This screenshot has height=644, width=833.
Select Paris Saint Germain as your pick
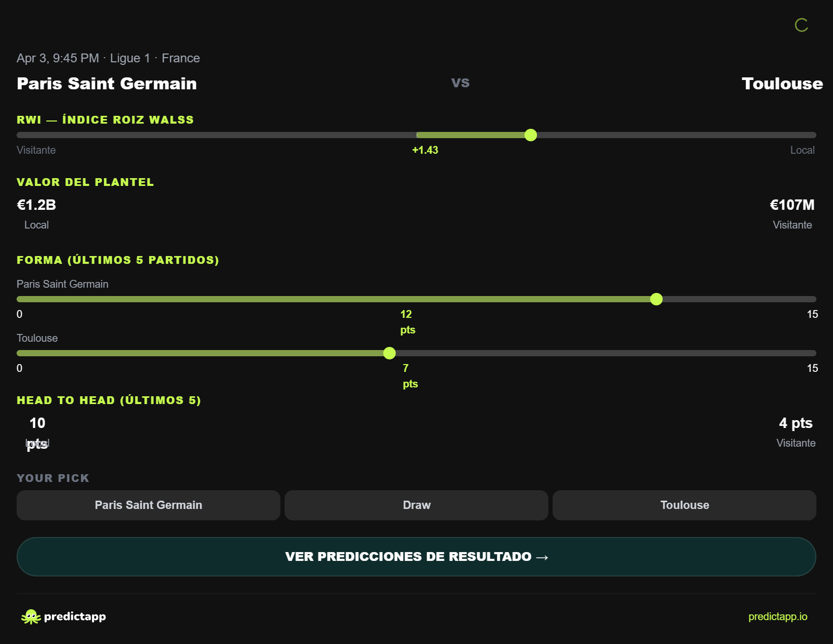148,505
